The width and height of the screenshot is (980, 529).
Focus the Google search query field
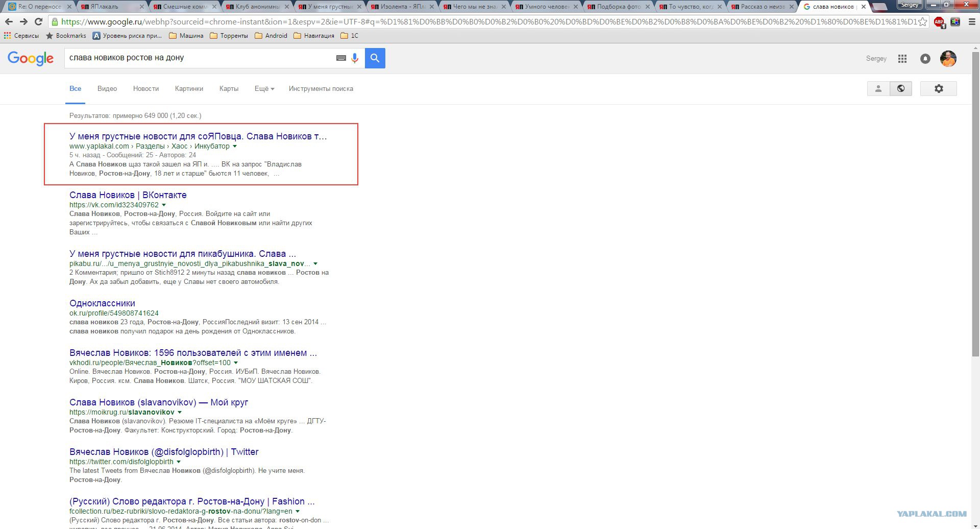pyautogui.click(x=200, y=58)
